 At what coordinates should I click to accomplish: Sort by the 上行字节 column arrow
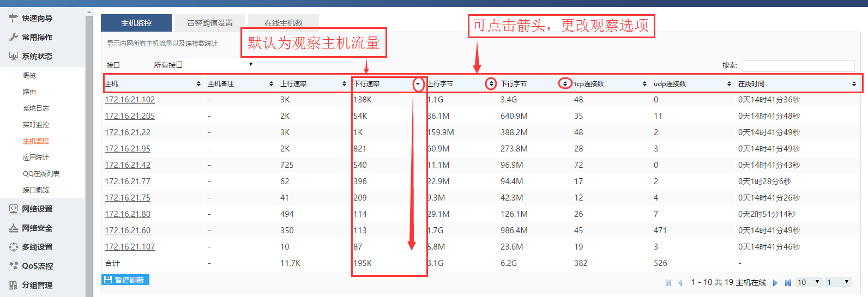coord(491,84)
